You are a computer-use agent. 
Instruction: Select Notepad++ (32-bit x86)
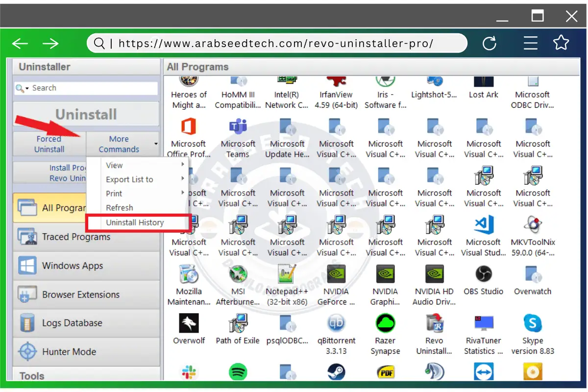(x=287, y=276)
